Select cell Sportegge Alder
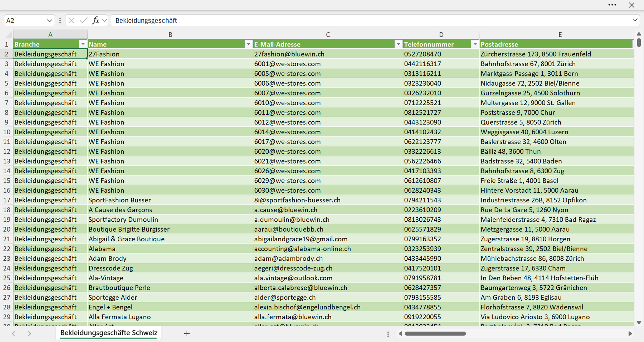The height and width of the screenshot is (342, 644). (x=170, y=297)
